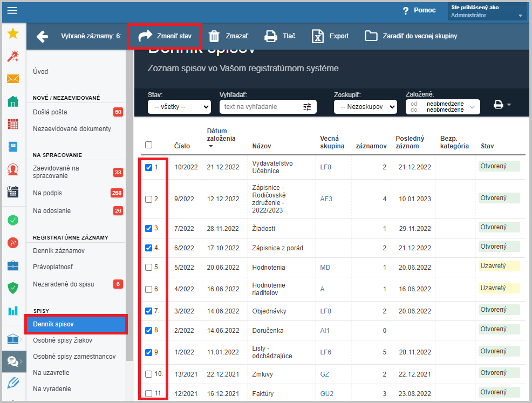Click the blue notebook icon

pos(13,147)
